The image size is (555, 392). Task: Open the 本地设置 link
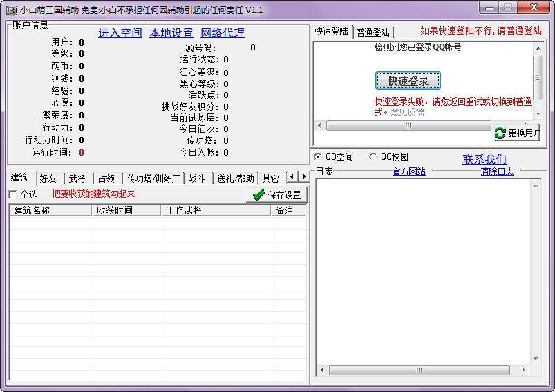pyautogui.click(x=171, y=33)
